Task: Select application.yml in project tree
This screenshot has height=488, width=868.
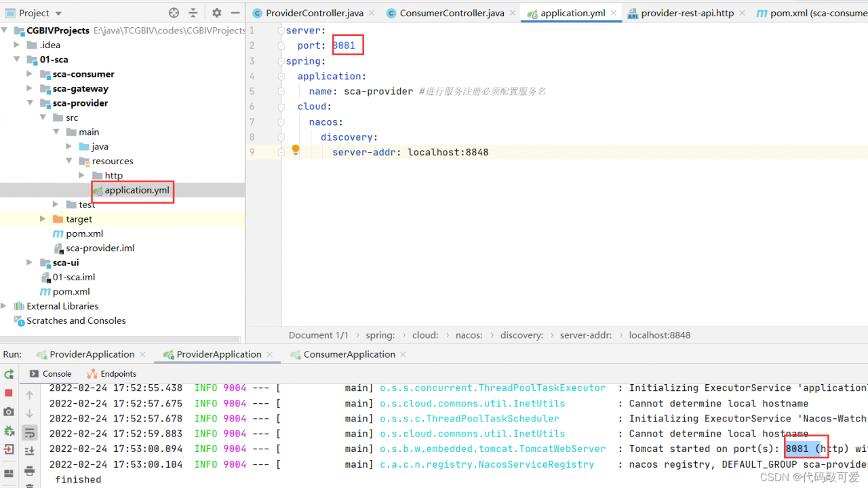Action: coord(137,190)
